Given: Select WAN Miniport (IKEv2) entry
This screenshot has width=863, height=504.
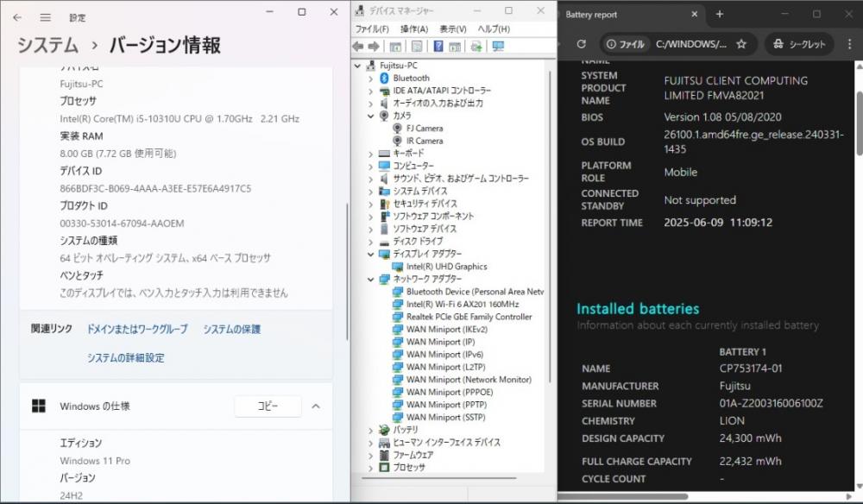Looking at the screenshot, I should (446, 330).
